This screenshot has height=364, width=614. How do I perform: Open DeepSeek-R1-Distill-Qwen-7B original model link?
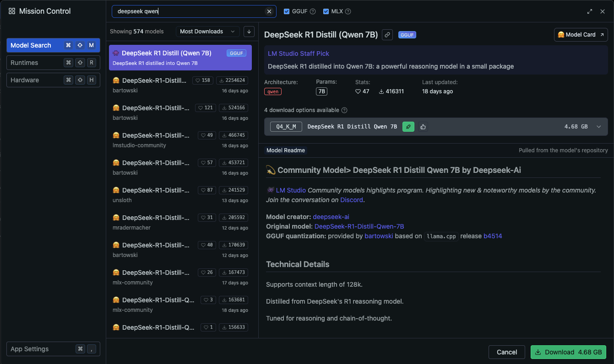click(359, 226)
